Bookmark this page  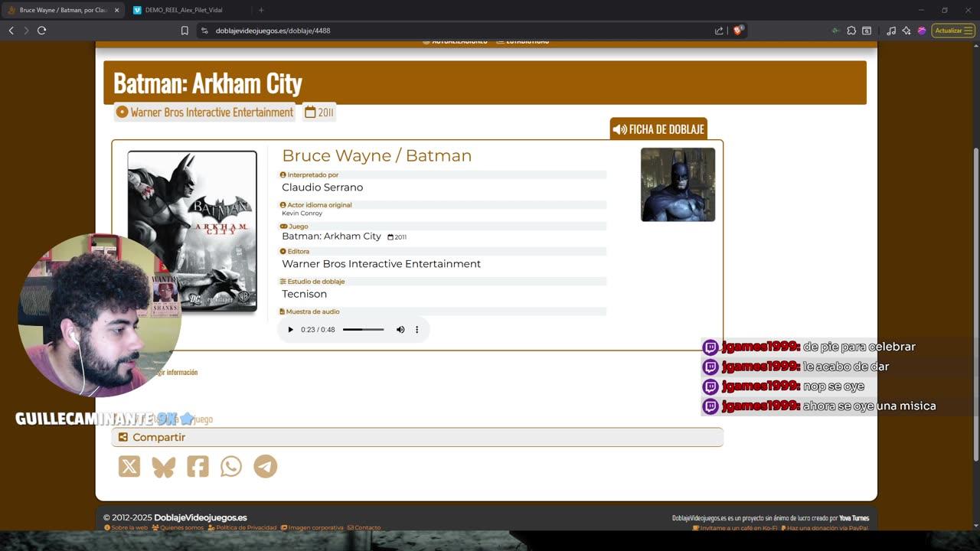pyautogui.click(x=185, y=31)
